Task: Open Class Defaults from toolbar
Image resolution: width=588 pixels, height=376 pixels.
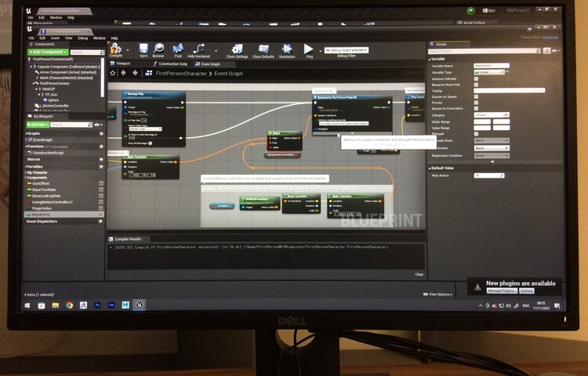Action: 263,49
